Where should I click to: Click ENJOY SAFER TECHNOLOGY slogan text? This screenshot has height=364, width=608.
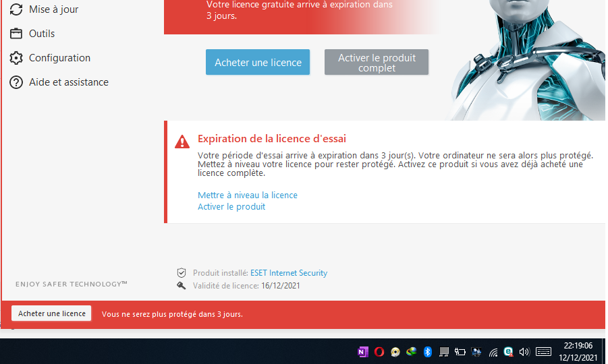point(72,284)
